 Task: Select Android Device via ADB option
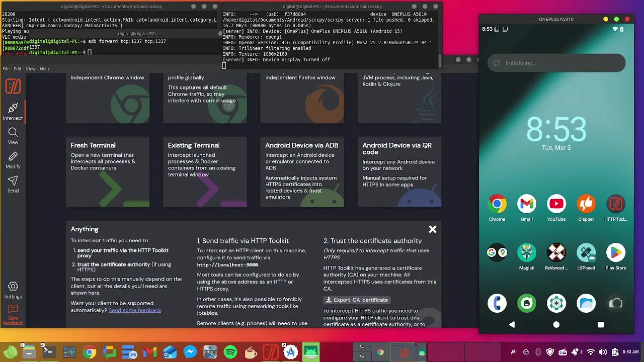[x=302, y=172]
